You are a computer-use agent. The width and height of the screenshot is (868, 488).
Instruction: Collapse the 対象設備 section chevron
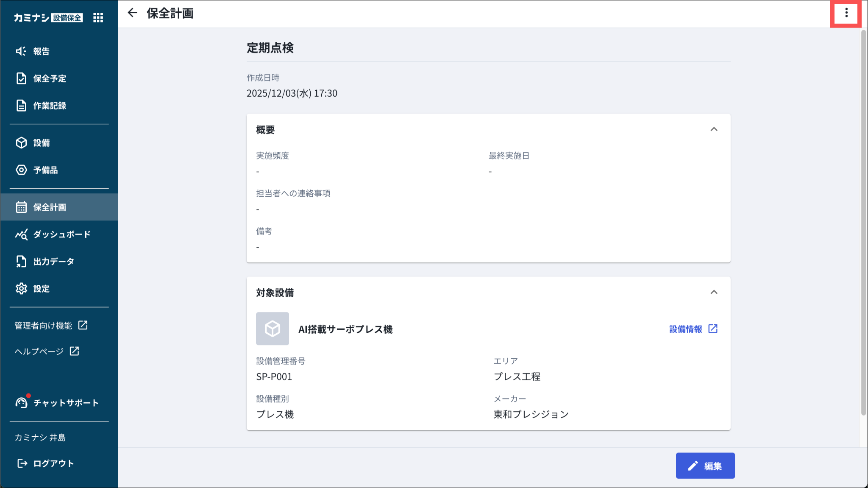pyautogui.click(x=714, y=292)
